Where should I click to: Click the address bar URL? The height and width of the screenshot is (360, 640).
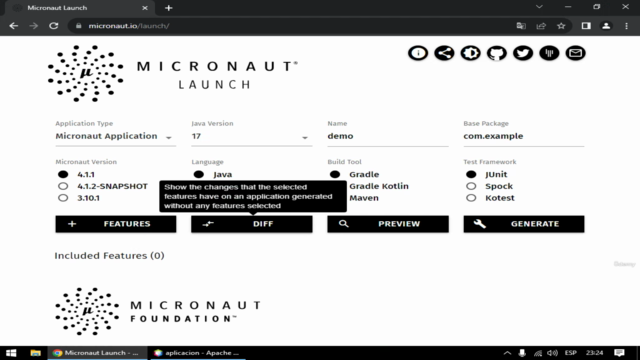tap(129, 26)
